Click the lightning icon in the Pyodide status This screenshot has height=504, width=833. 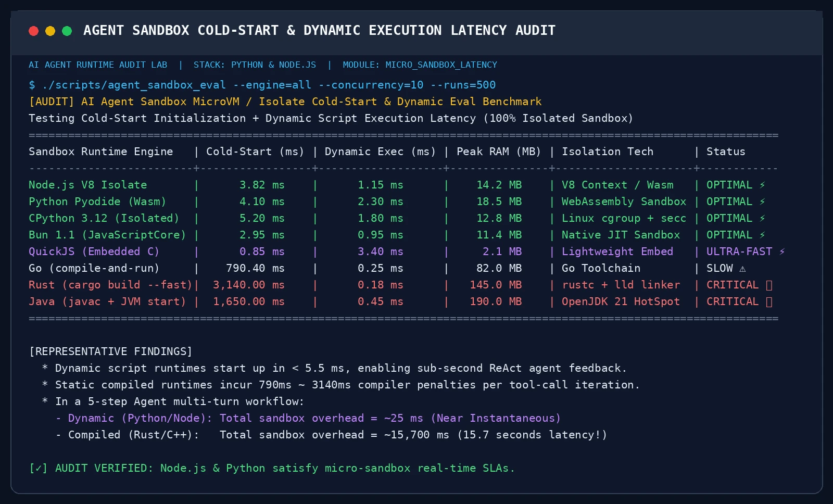(x=762, y=201)
